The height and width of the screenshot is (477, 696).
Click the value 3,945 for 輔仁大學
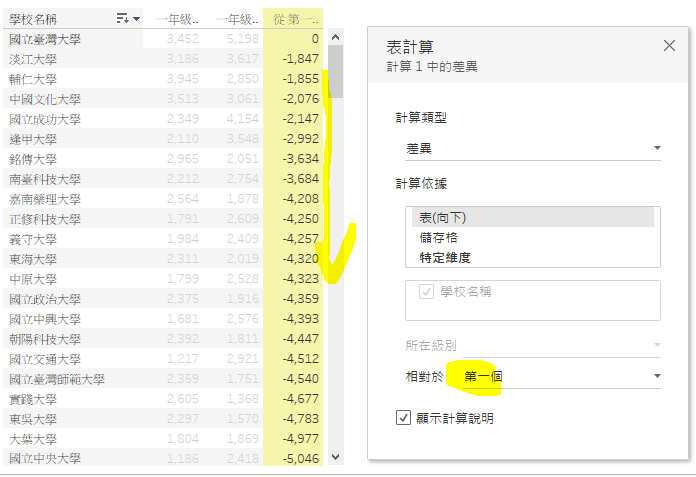coord(182,79)
